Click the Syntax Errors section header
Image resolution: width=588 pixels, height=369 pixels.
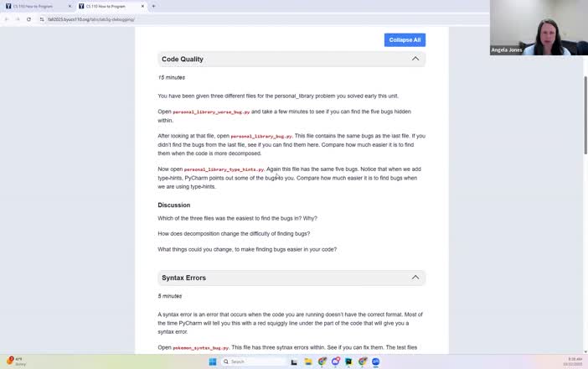coord(291,278)
